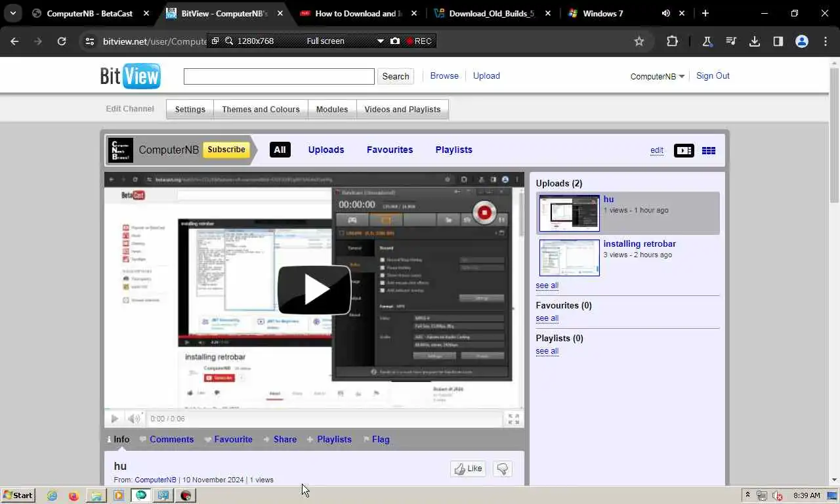Open the browser profile avatar
The height and width of the screenshot is (504, 840).
(802, 41)
